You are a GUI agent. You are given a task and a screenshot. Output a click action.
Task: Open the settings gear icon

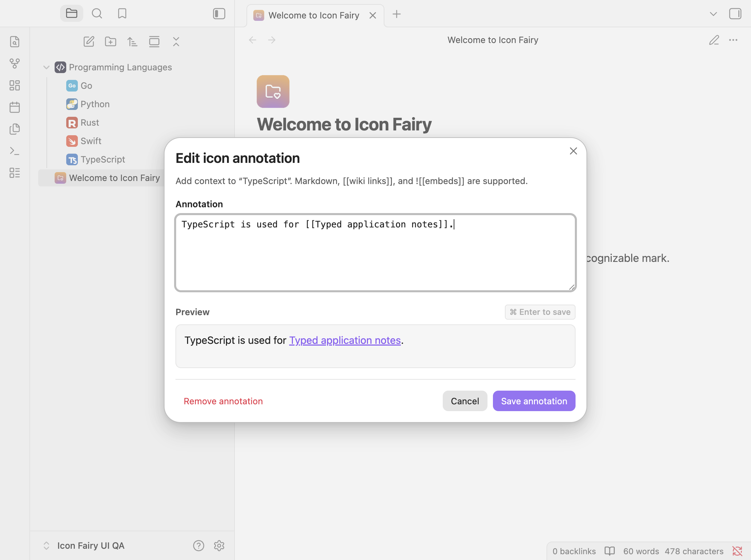(219, 546)
